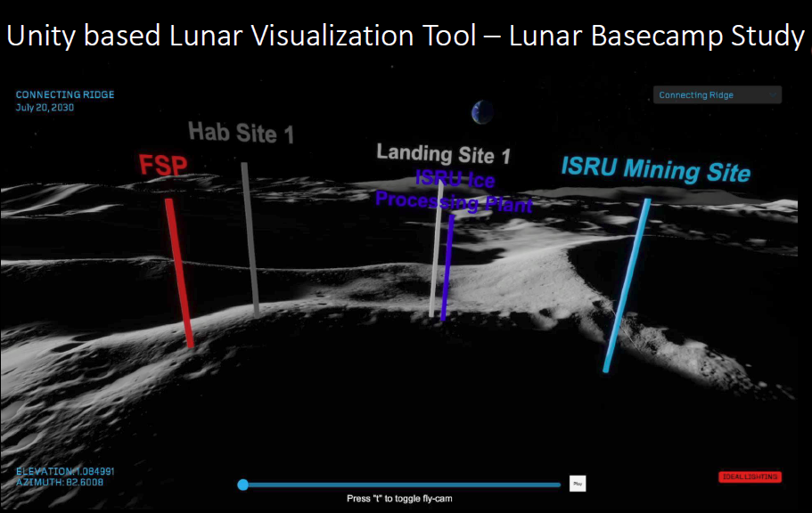812x513 pixels.
Task: Click the Earth in the sky
Action: coord(482,112)
